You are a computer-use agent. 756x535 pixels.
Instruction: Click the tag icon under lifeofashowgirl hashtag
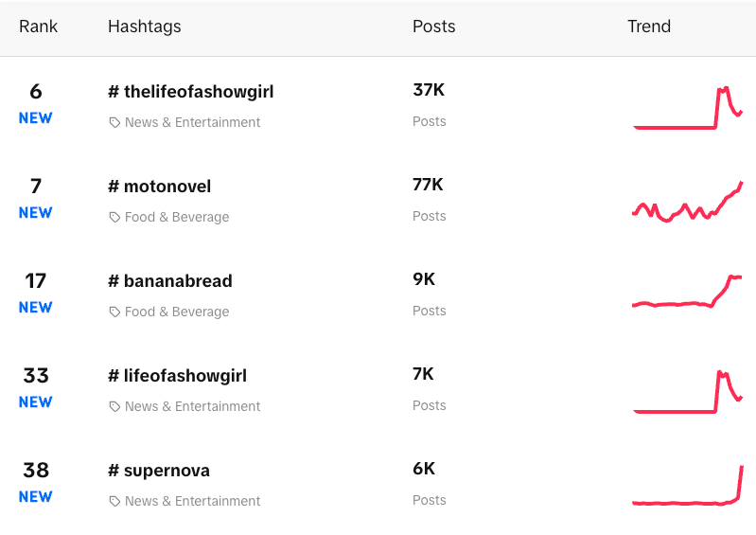click(x=114, y=406)
